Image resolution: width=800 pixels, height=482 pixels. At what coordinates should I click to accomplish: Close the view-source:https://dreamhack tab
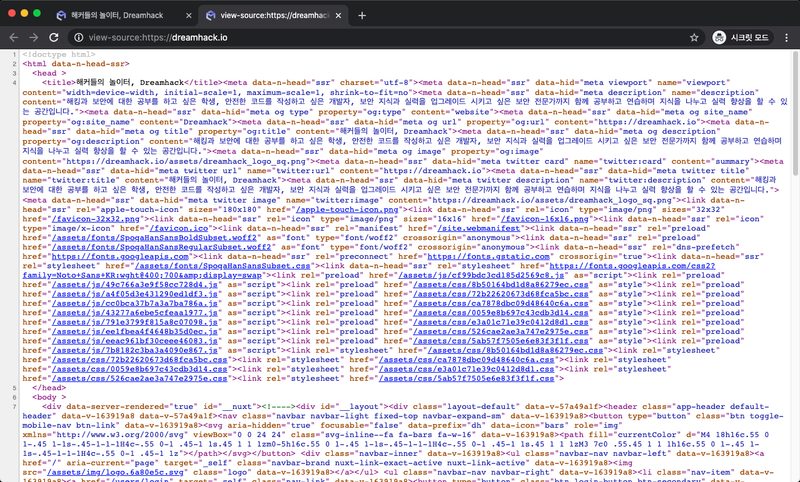(x=338, y=16)
